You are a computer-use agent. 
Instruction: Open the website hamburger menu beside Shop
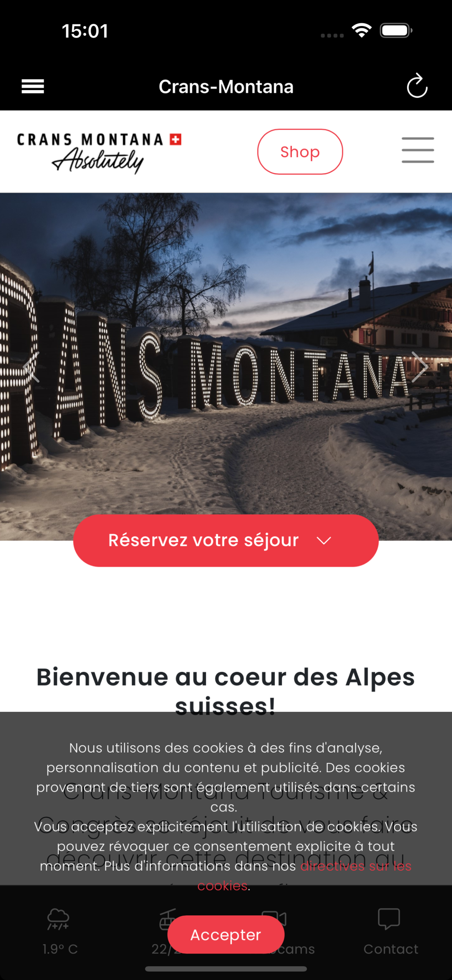point(418,150)
